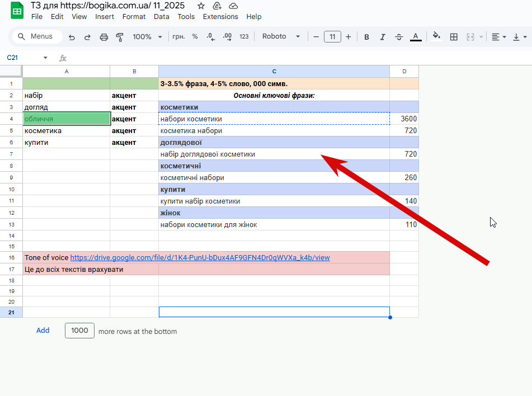Toggle bold formatting

[366, 37]
